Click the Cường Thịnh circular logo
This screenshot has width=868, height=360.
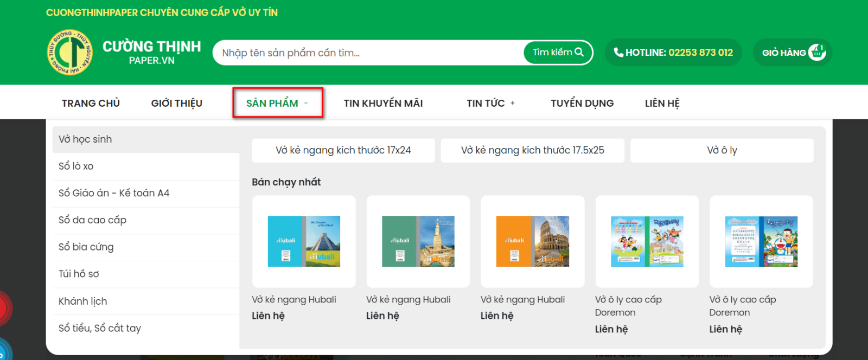70,53
